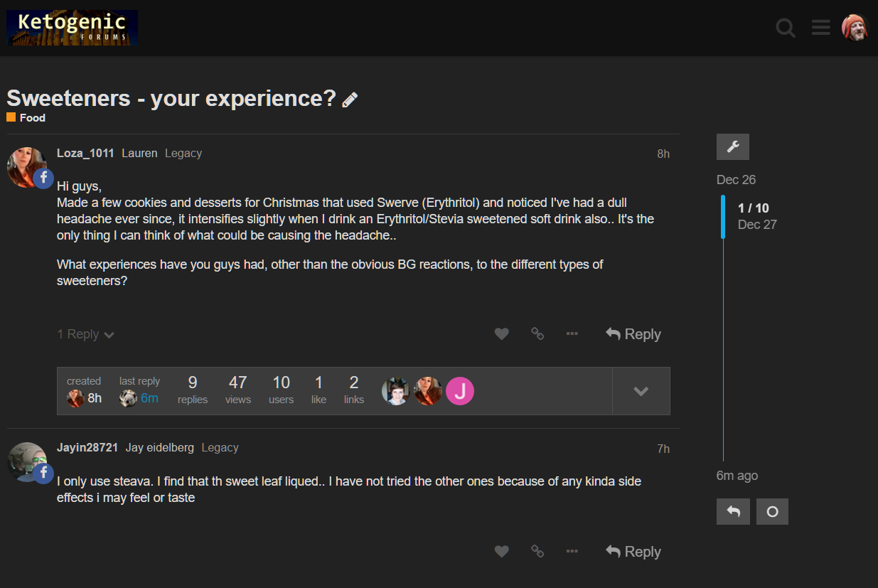Expand the '1 Reply' list
This screenshot has width=878, height=588.
[x=85, y=334]
